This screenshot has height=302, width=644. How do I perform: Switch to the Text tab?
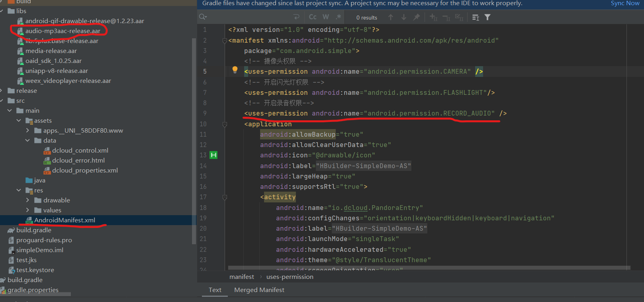point(215,290)
